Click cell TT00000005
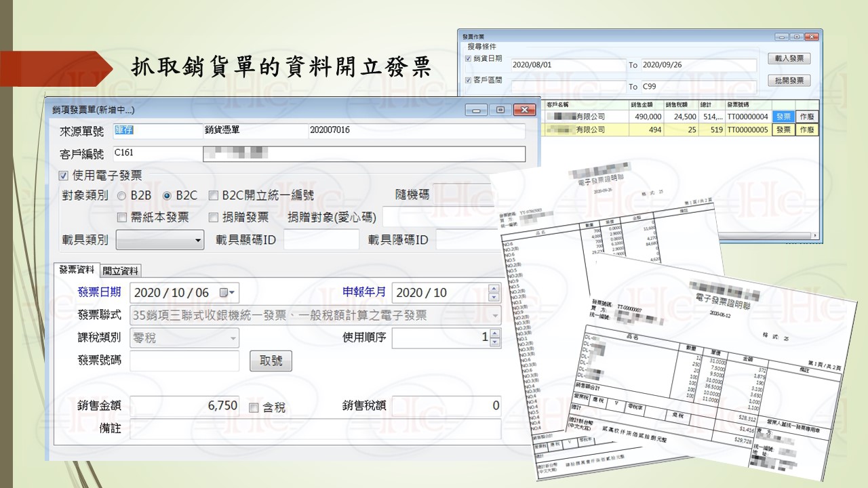The image size is (868, 488). pos(748,130)
